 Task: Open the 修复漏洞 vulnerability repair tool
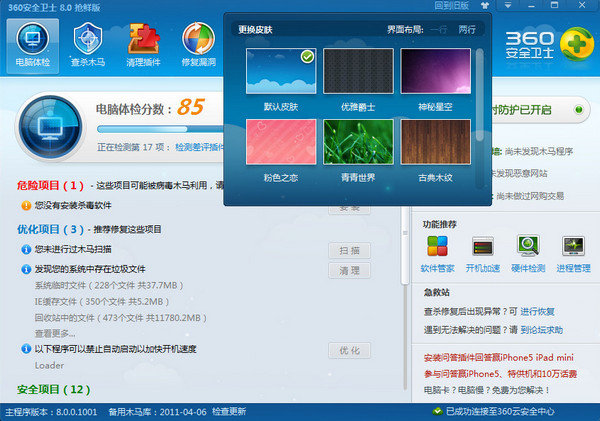click(198, 45)
